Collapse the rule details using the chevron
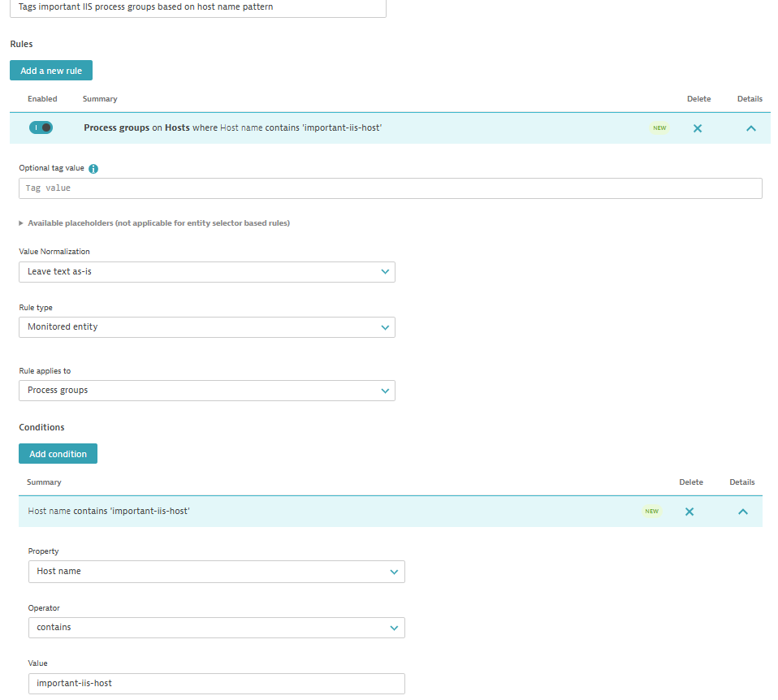The image size is (778, 700). 750,128
